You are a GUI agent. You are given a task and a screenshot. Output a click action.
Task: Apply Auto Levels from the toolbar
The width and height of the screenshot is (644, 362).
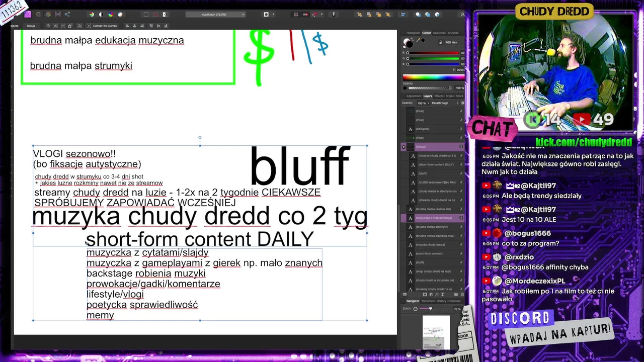tap(92, 15)
